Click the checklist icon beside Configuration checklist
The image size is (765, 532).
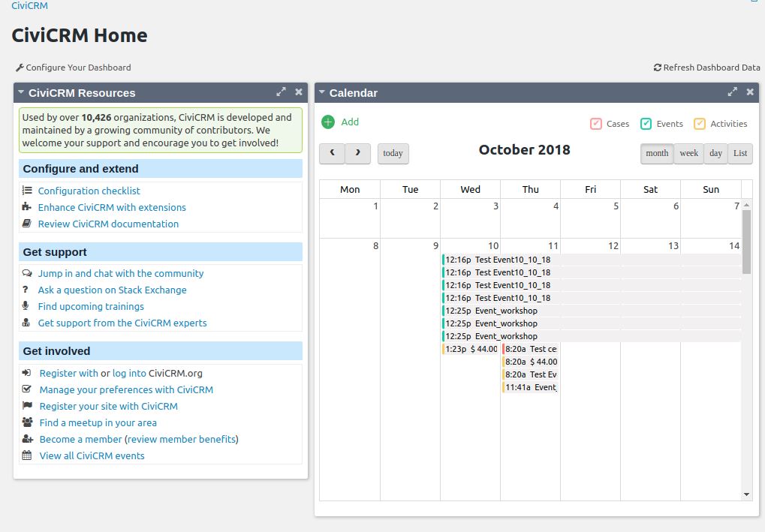(27, 191)
